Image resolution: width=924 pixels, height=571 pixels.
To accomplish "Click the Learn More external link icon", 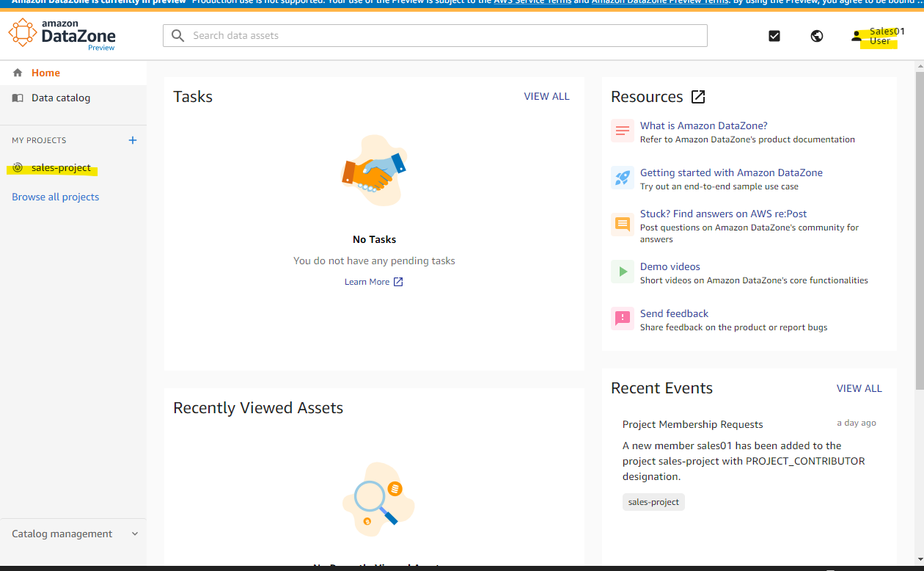I will tap(398, 282).
